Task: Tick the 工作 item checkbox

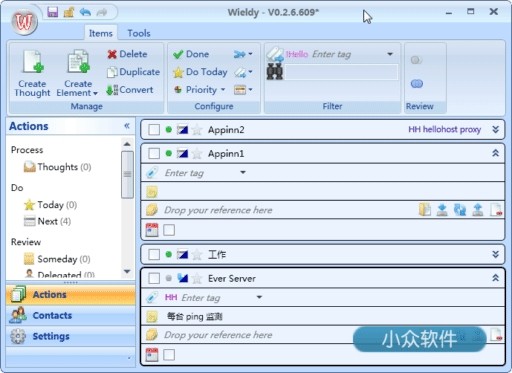Action: [x=154, y=255]
